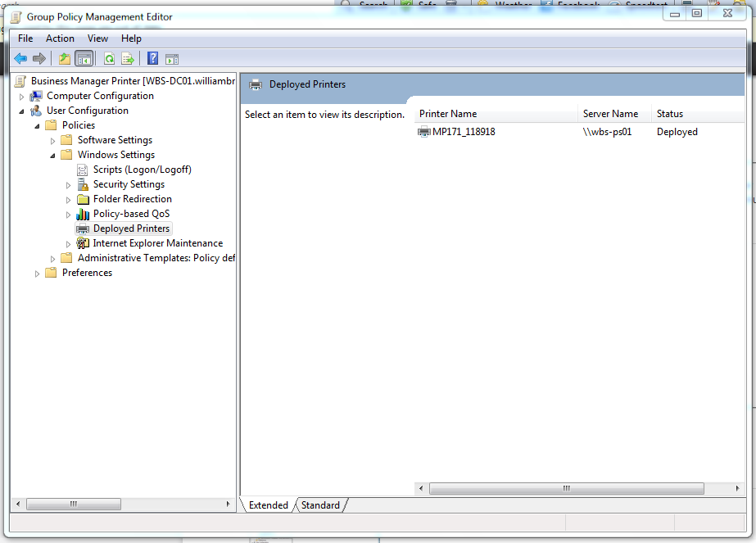Viewport: 756px width, 543px height.
Task: Click the Forward navigation arrow
Action: pos(39,58)
